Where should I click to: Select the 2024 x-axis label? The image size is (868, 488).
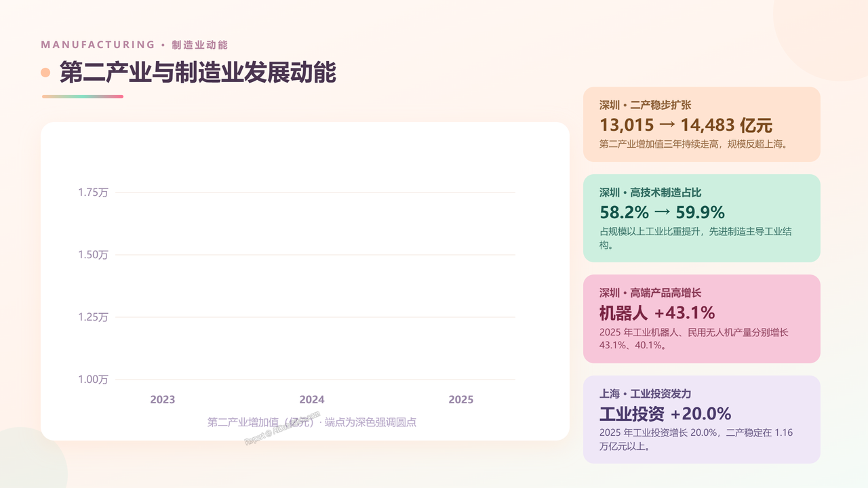tap(312, 399)
